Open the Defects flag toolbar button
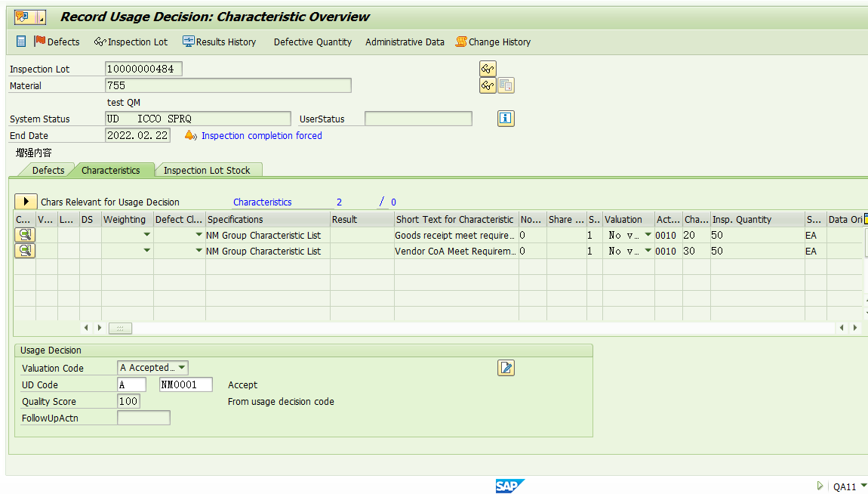Image resolution: width=868 pixels, height=494 pixels. point(57,42)
